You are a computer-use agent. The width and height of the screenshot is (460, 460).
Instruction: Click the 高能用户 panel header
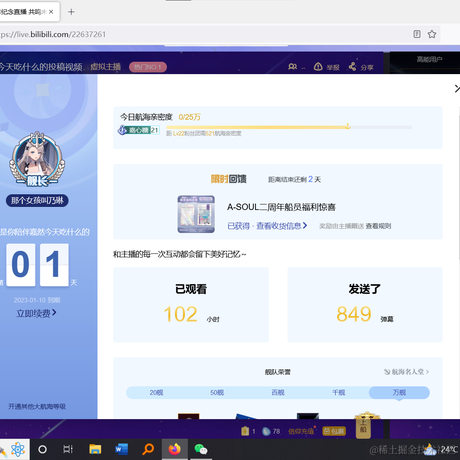click(x=429, y=60)
